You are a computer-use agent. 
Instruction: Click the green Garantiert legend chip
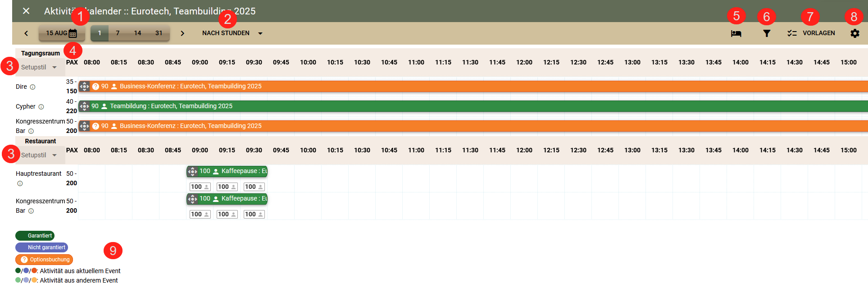(x=35, y=236)
